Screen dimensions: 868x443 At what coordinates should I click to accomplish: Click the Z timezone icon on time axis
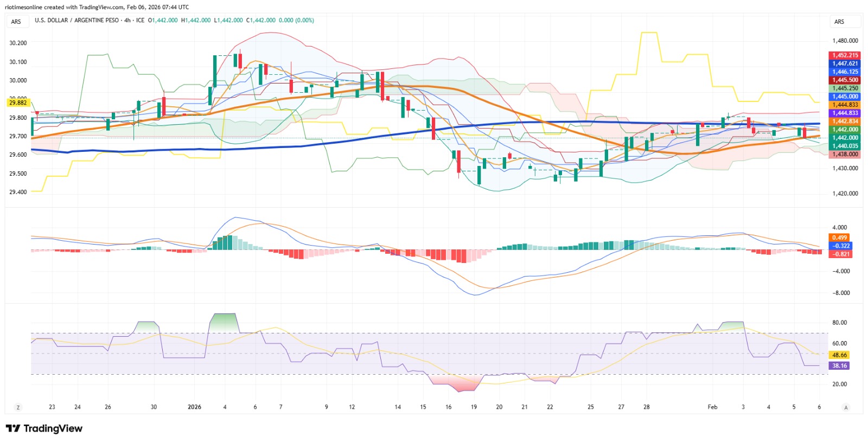pos(18,407)
